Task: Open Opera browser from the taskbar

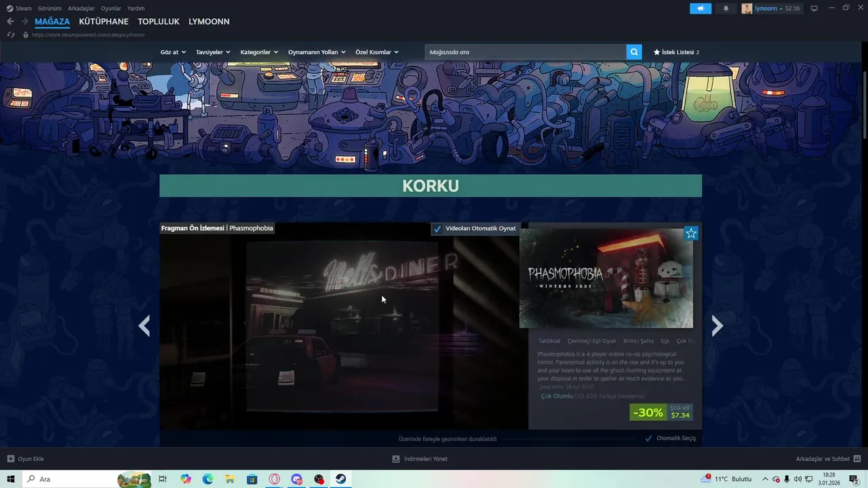Action: (x=275, y=479)
